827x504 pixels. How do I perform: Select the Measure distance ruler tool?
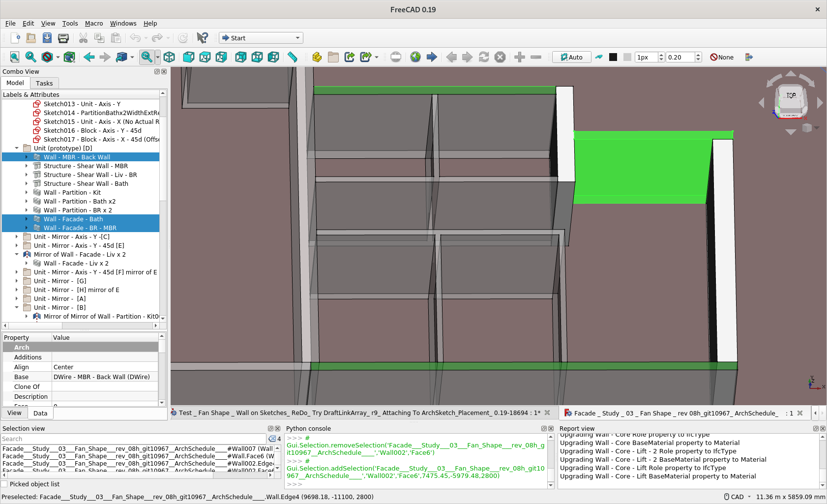coord(293,57)
